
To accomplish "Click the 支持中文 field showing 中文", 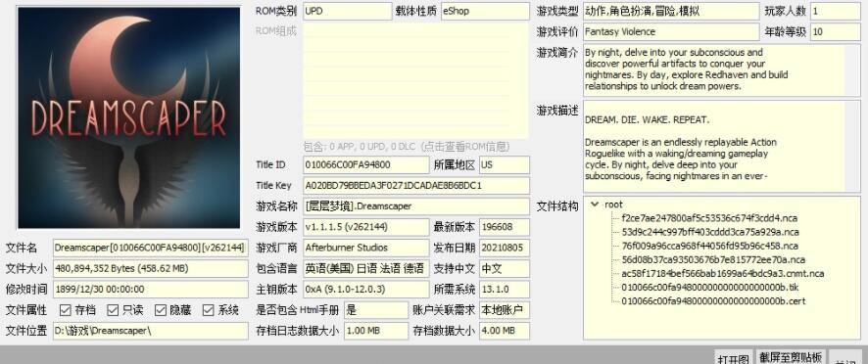I will [505, 268].
